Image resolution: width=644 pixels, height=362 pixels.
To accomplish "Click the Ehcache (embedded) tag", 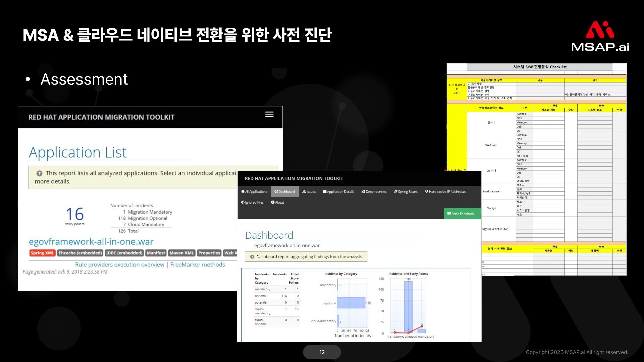I will [x=80, y=253].
